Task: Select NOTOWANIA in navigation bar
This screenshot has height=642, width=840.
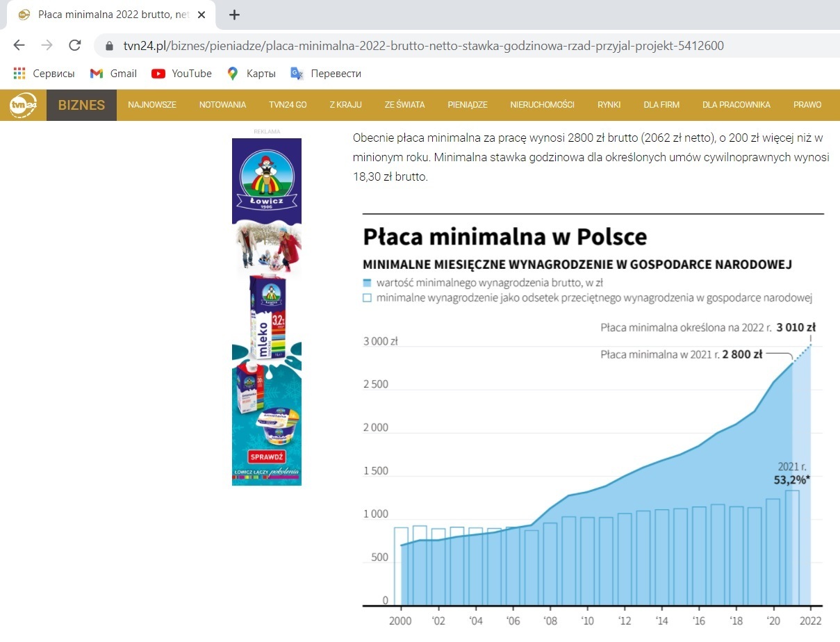Action: pyautogui.click(x=222, y=105)
